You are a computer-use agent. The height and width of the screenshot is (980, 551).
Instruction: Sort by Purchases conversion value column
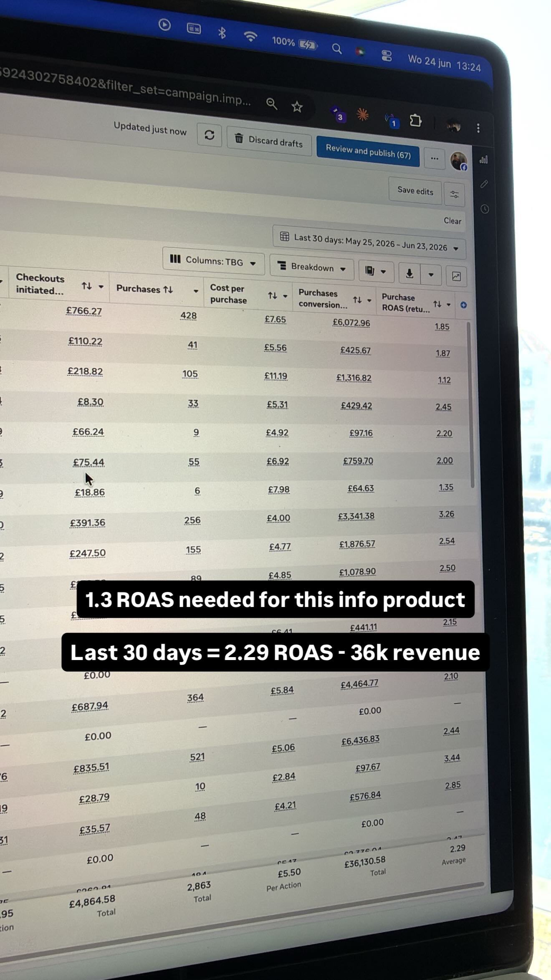point(357,300)
